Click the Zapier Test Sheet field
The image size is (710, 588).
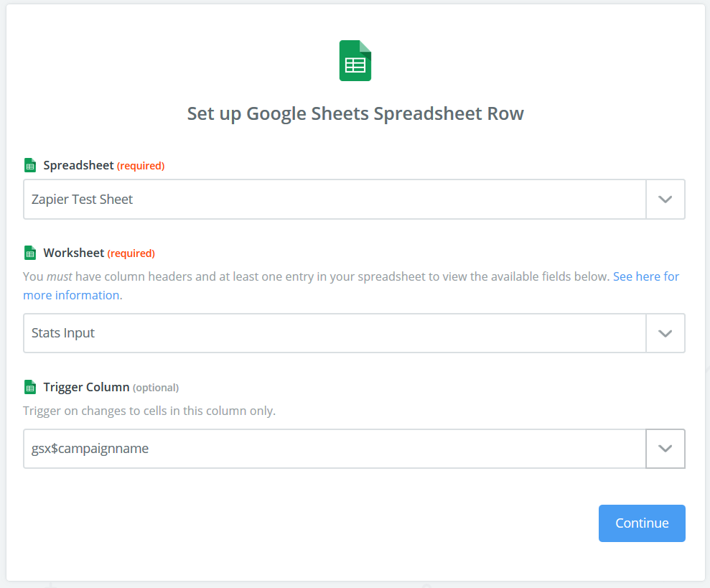coord(335,199)
